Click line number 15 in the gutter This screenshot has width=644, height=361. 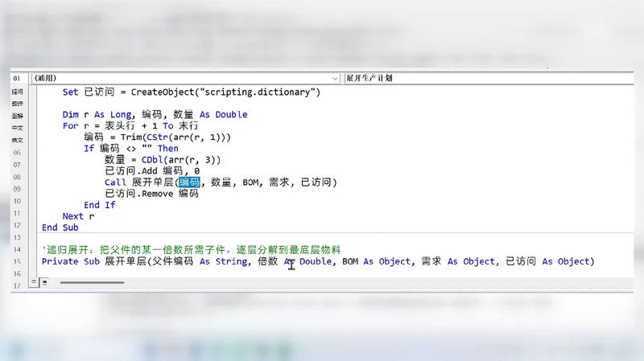17,262
